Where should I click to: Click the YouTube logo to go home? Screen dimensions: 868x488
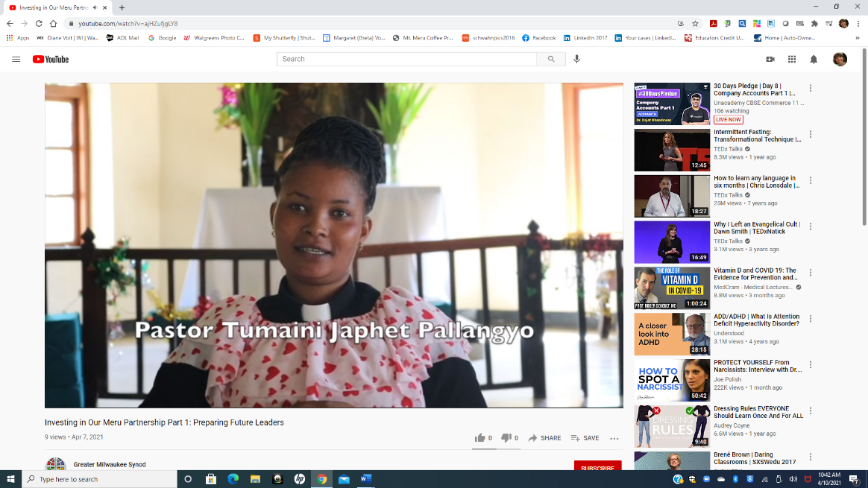[x=51, y=60]
